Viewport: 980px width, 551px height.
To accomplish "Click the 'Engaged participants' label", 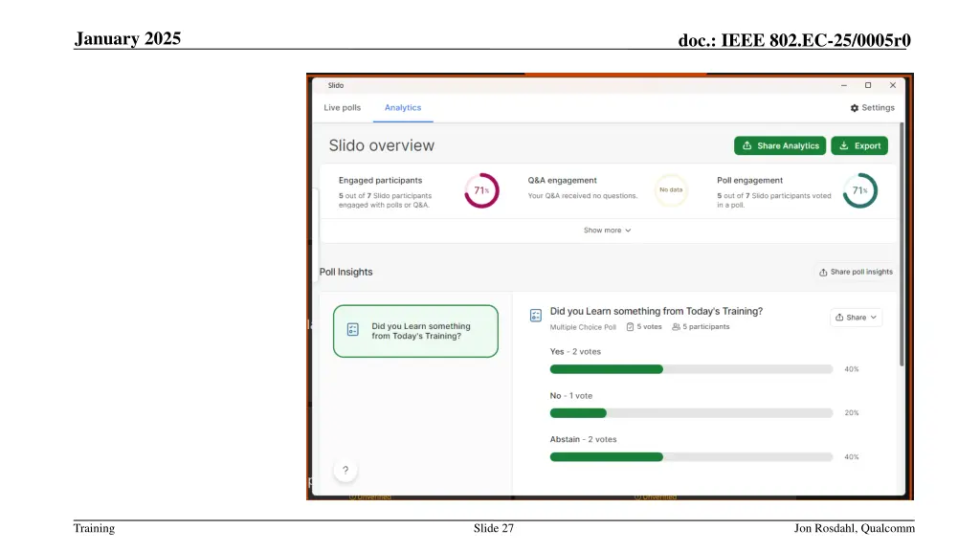I will pyautogui.click(x=380, y=180).
